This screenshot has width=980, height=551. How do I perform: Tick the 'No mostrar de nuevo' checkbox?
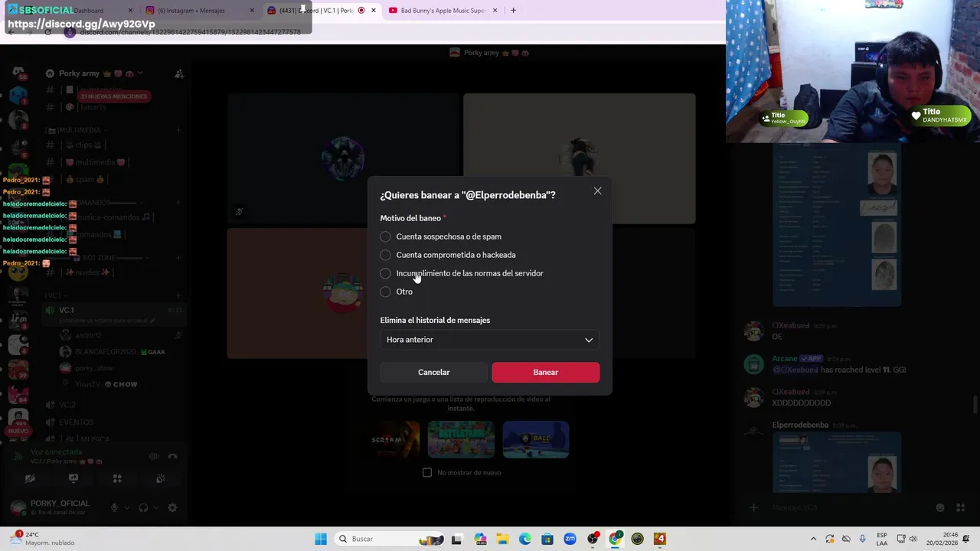pos(427,472)
